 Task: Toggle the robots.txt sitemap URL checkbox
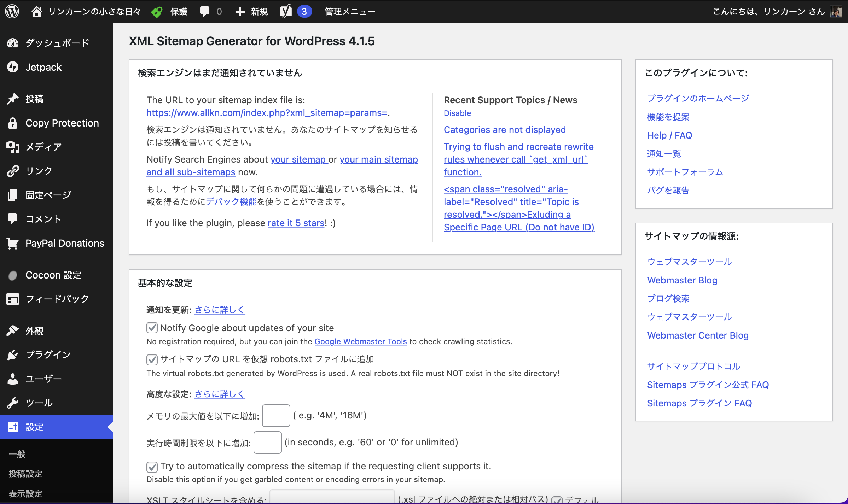[152, 359]
